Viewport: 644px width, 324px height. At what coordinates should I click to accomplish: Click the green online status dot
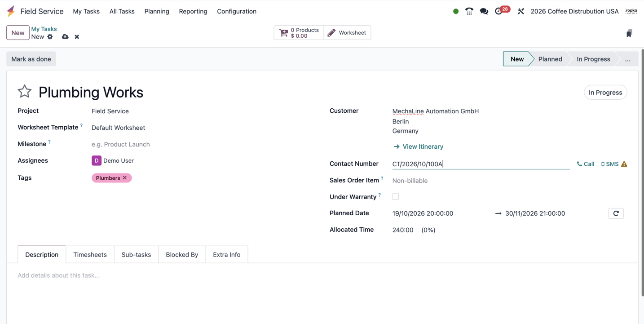coord(456,11)
